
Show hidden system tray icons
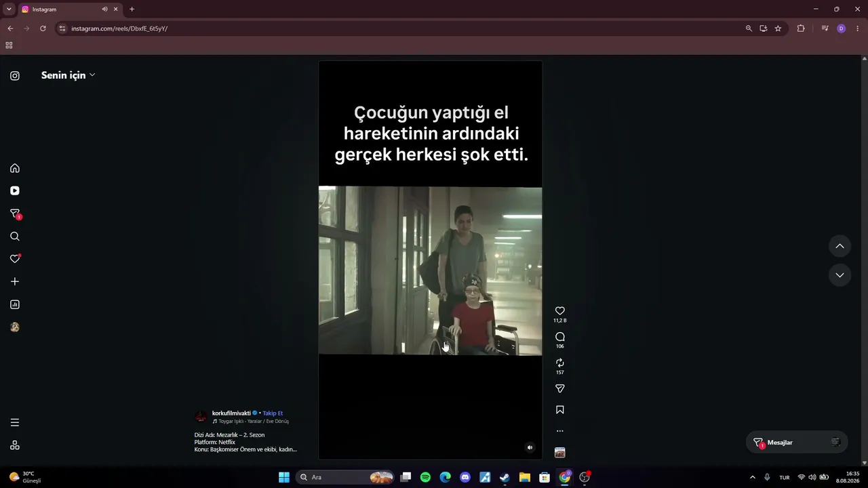point(752,477)
